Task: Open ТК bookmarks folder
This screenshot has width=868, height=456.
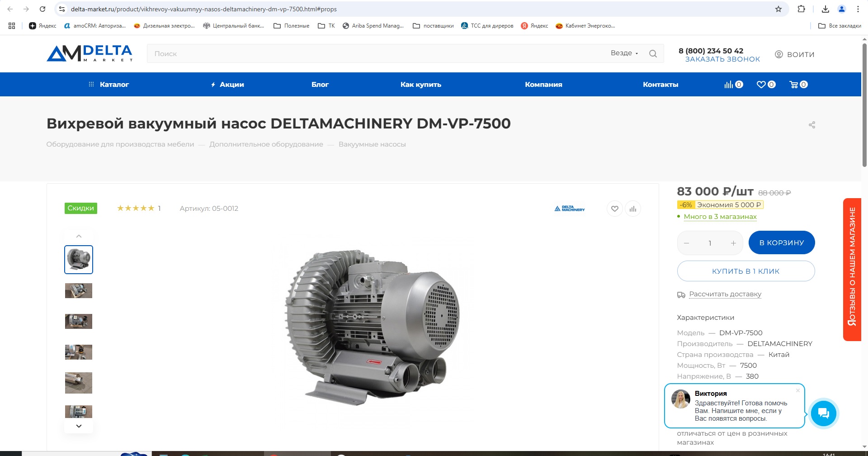Action: pos(326,26)
